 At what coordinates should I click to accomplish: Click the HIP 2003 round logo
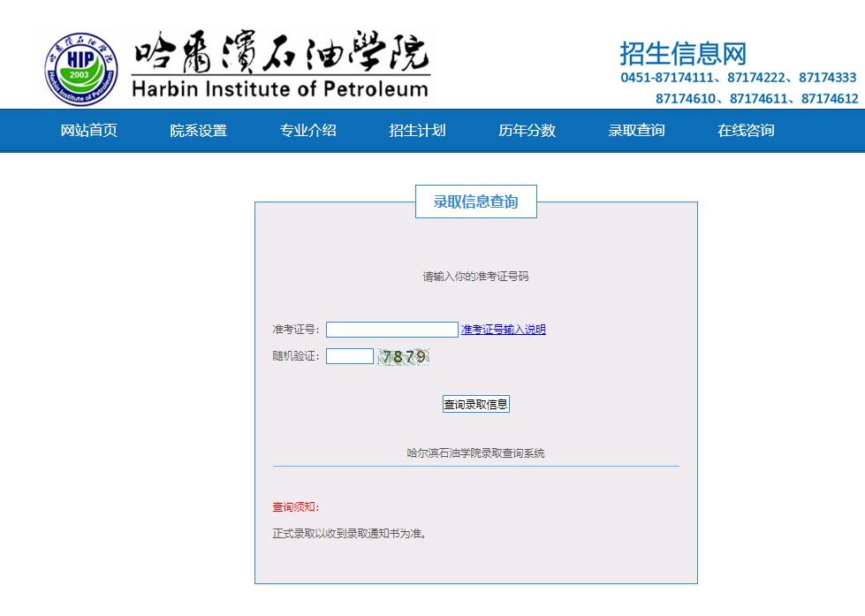pos(81,69)
